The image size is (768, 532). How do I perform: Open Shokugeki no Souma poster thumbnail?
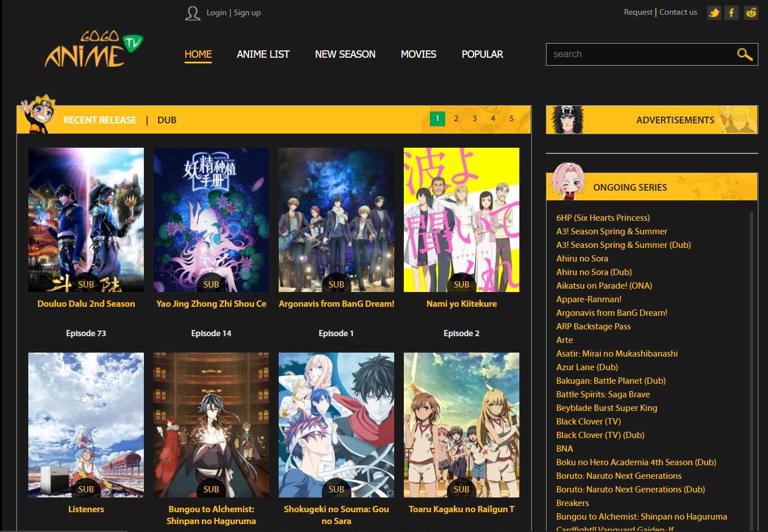pos(336,425)
